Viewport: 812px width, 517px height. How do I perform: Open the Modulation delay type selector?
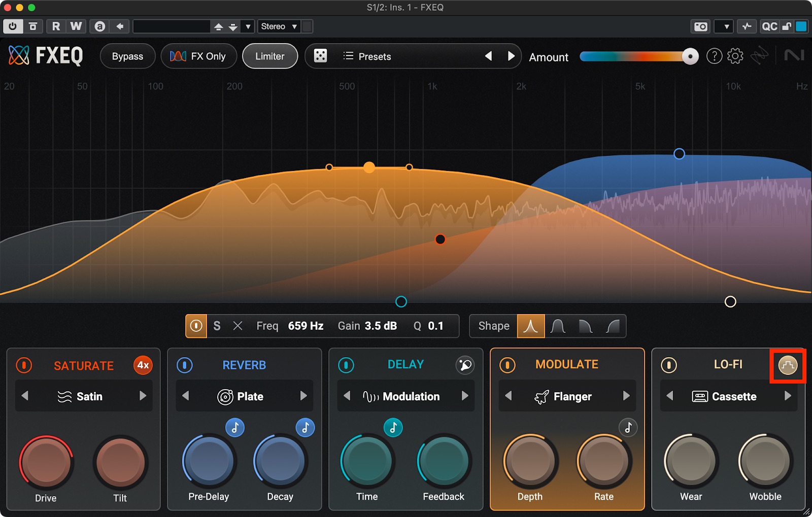click(x=401, y=396)
